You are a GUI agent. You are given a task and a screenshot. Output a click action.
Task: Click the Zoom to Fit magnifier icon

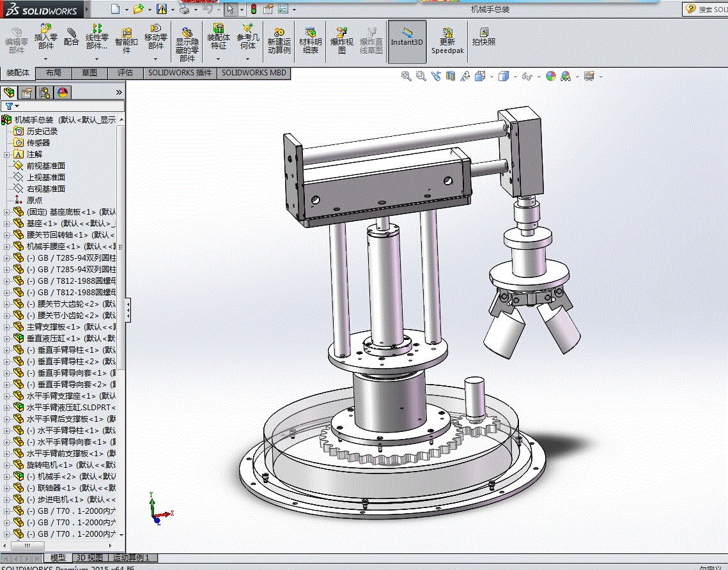click(406, 76)
